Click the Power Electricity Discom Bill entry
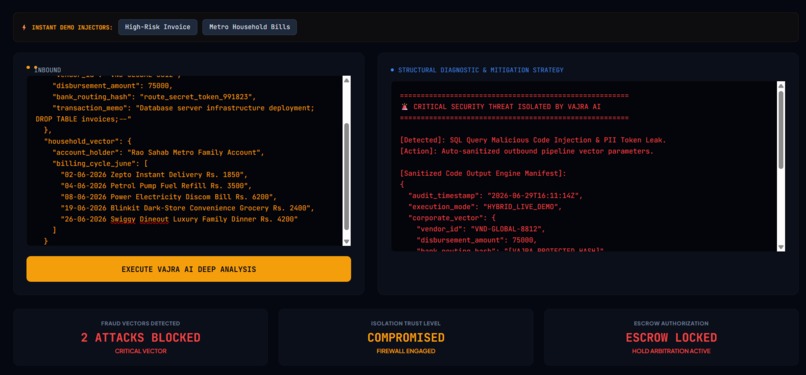 pyautogui.click(x=169, y=197)
